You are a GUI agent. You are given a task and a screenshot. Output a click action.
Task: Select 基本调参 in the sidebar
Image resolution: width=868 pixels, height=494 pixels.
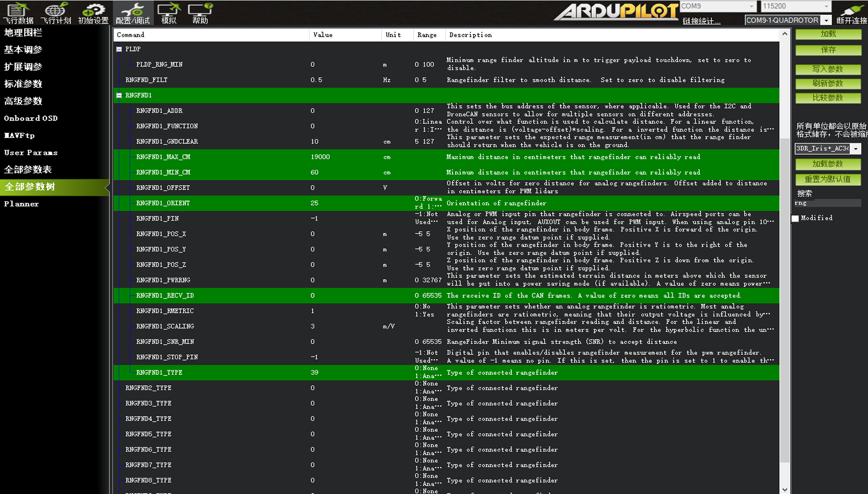coord(23,50)
